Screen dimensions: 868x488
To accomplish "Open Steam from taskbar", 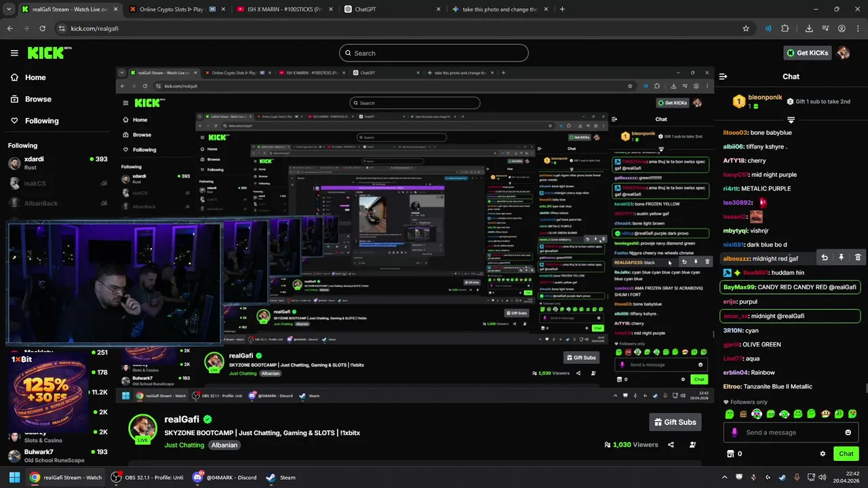I will (281, 477).
